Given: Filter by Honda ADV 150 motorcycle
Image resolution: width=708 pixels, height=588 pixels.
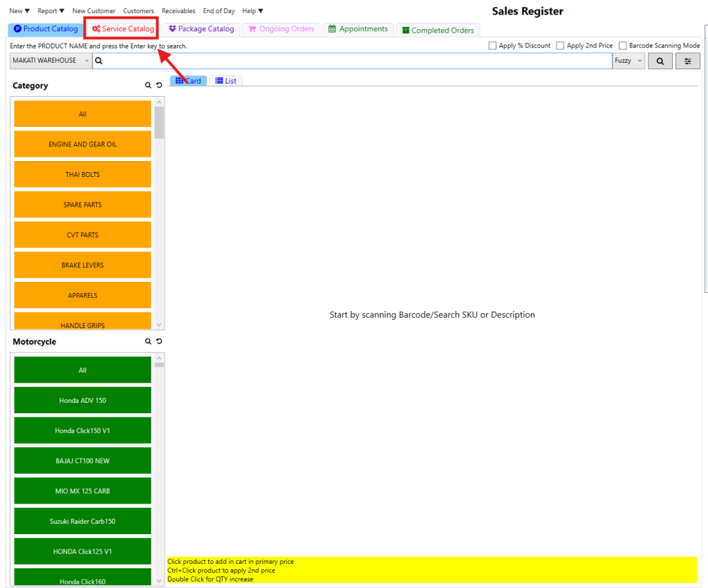Looking at the screenshot, I should click(82, 400).
